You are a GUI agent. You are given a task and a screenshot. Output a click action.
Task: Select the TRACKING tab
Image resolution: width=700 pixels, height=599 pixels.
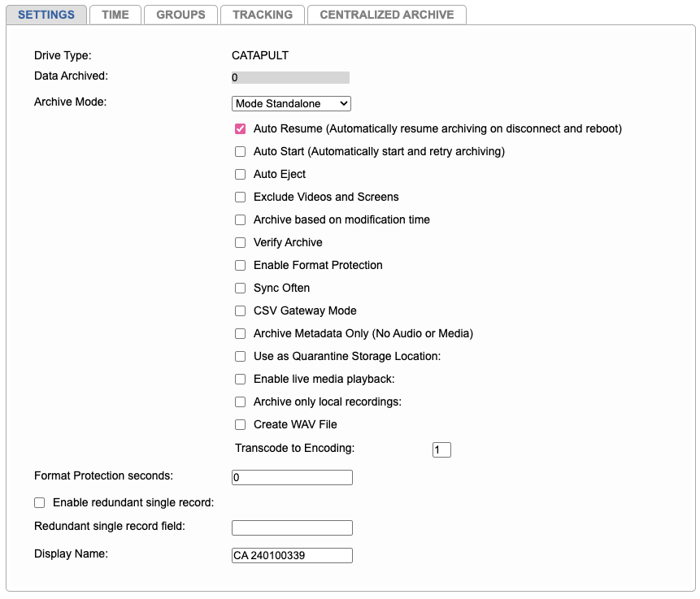[x=262, y=14]
